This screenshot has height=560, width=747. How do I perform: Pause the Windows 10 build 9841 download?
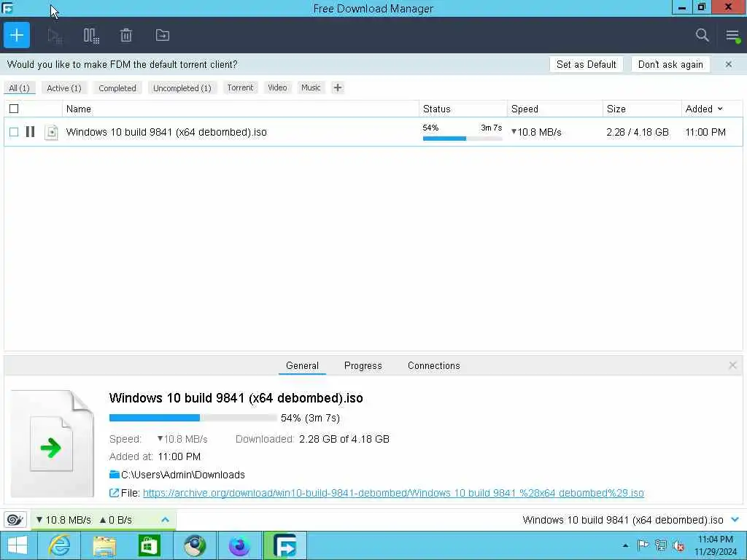[31, 131]
